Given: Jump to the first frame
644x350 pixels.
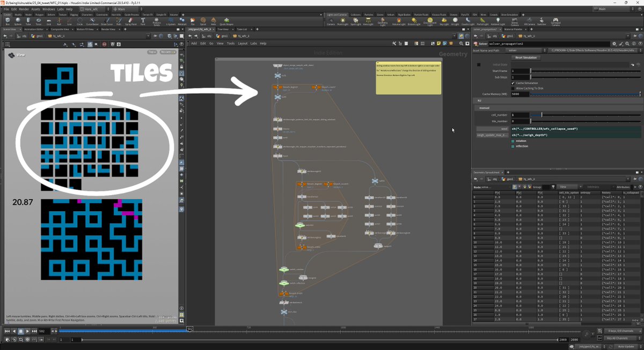Looking at the screenshot, I should (8, 331).
